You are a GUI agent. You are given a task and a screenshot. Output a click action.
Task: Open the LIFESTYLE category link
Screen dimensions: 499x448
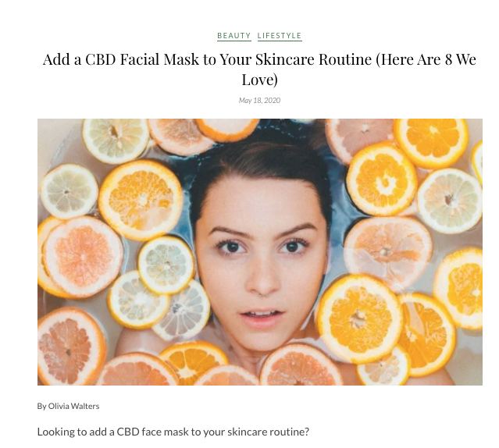[280, 36]
